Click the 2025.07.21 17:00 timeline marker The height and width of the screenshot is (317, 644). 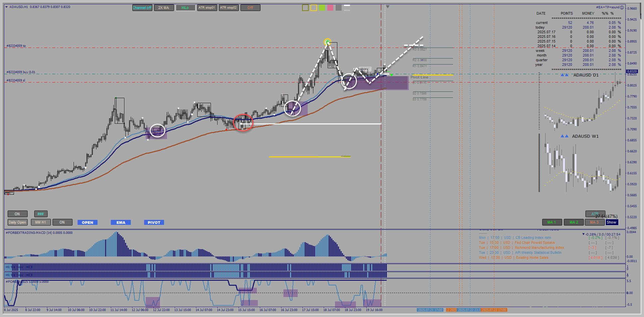point(430,310)
